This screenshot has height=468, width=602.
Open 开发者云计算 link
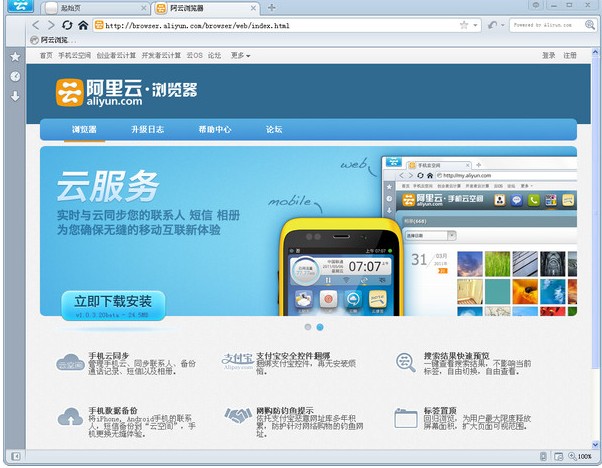pos(161,56)
